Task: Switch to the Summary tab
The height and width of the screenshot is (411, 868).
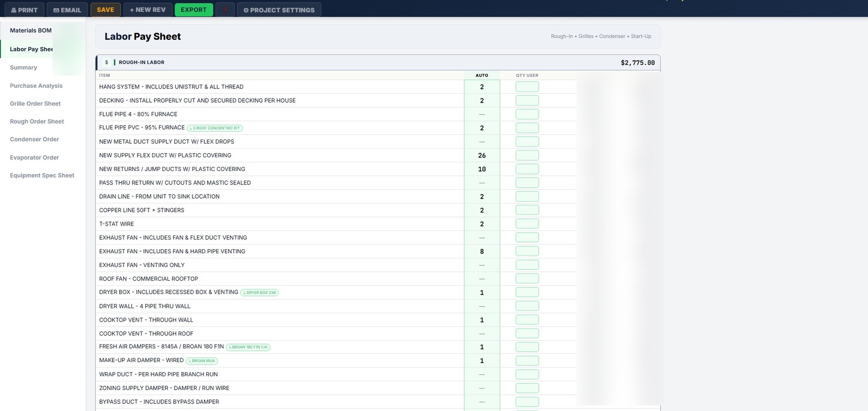Action: [23, 67]
